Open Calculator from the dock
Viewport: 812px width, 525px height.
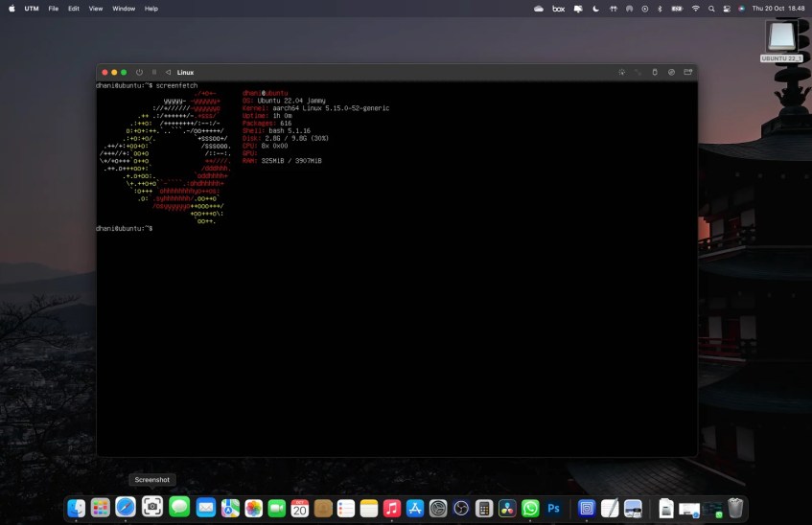(484, 508)
